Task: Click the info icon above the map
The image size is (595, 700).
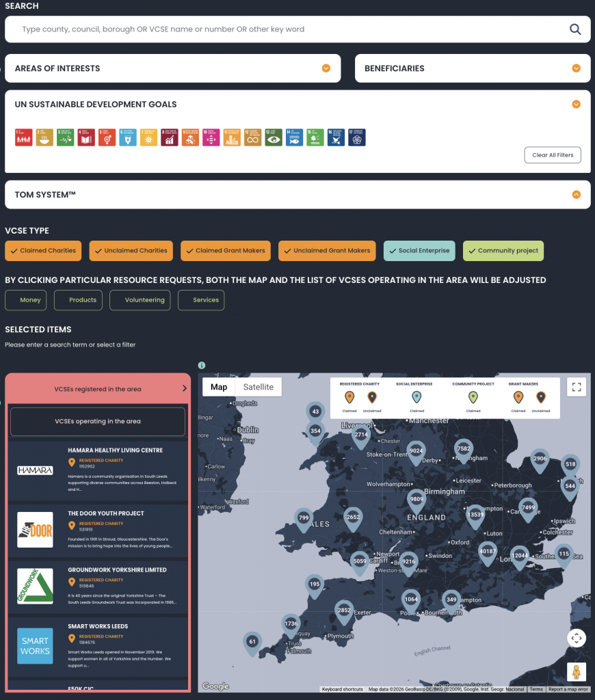Action: tap(202, 366)
